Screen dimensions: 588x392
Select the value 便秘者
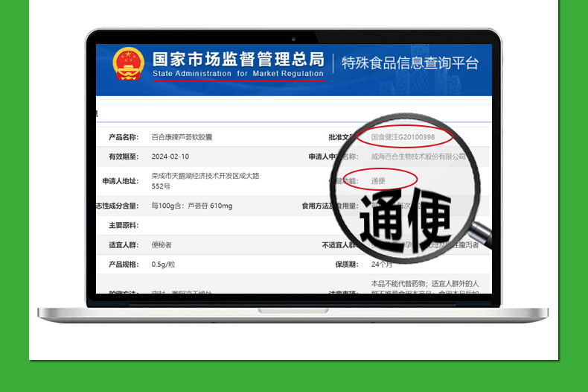pyautogui.click(x=162, y=244)
